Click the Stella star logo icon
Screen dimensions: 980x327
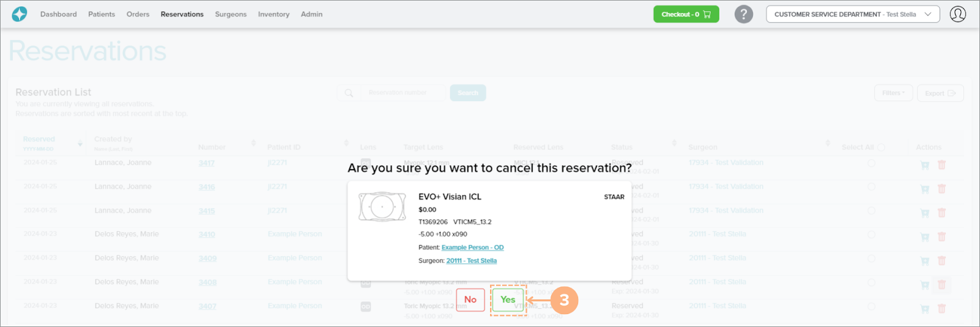(20, 14)
